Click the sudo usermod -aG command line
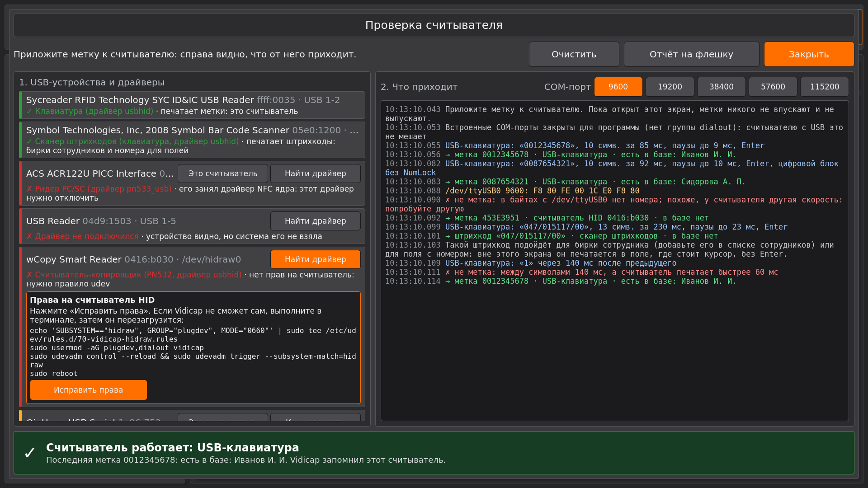The image size is (868, 488). pos(117,348)
